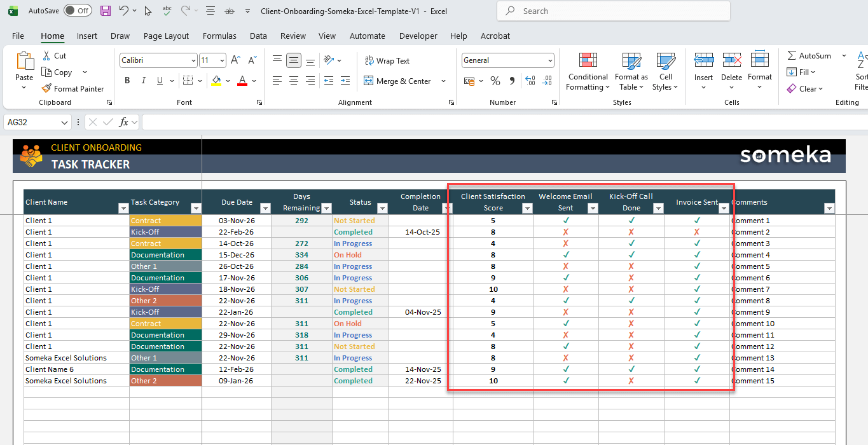Toggle the AutoSave switch

coord(77,11)
